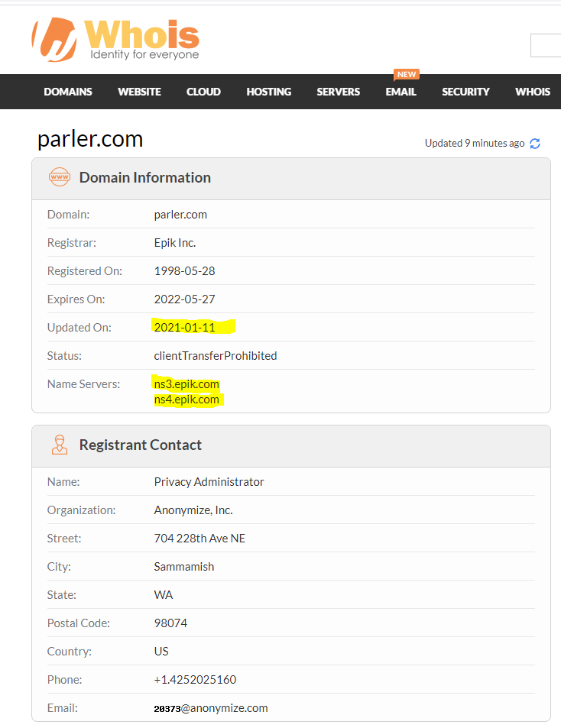This screenshot has width=561, height=728.
Task: Click the Domain Information section header
Action: point(291,180)
